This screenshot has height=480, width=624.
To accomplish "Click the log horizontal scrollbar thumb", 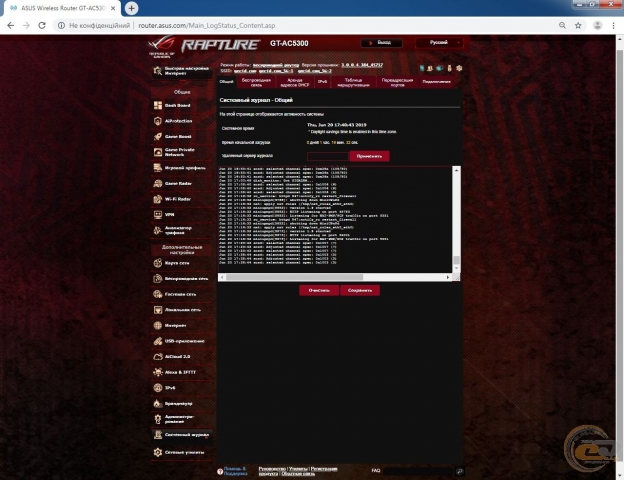I will click(x=294, y=277).
